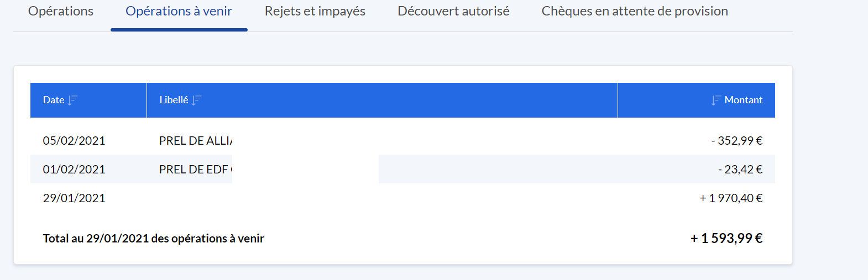Select the 05/02/2021 operation row

pos(402,140)
